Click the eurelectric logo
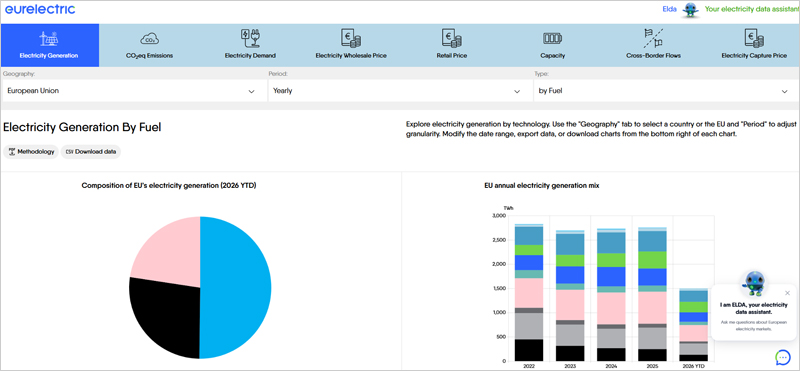Viewport: 800px width, 371px height. coord(40,9)
